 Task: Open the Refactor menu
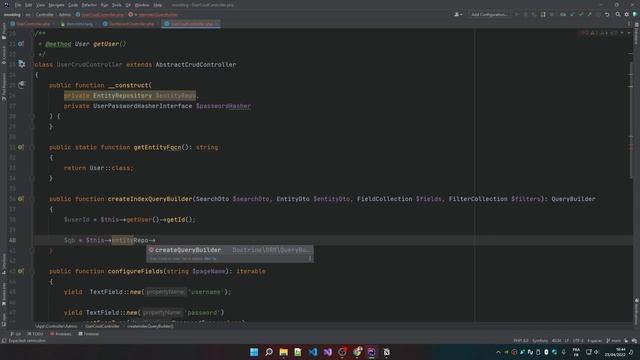tap(89, 5)
